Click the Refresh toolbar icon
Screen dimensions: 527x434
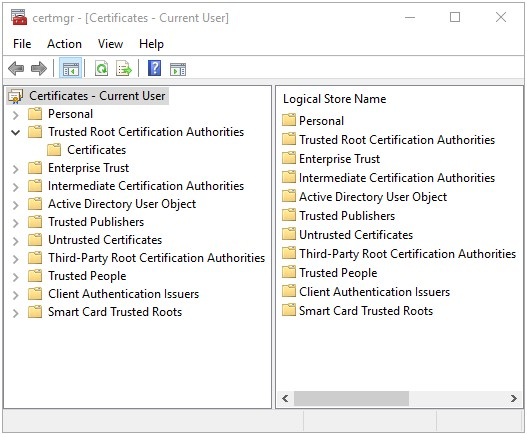coord(101,69)
